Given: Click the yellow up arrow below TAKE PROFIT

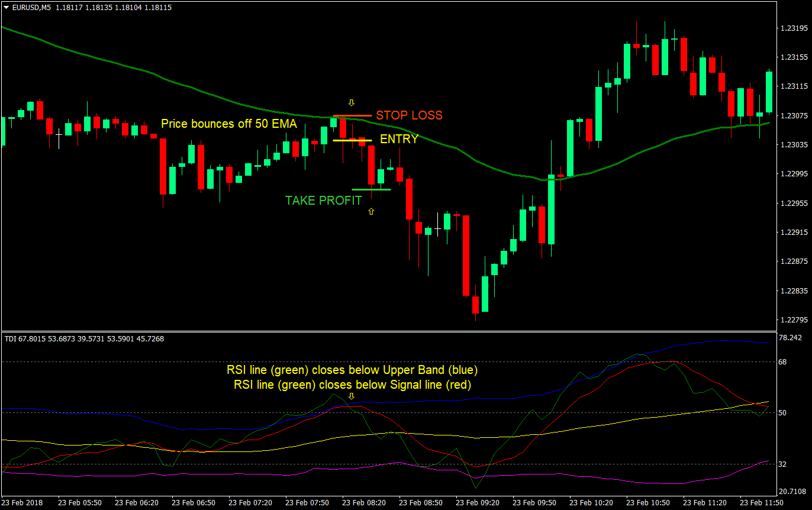Looking at the screenshot, I should click(370, 211).
